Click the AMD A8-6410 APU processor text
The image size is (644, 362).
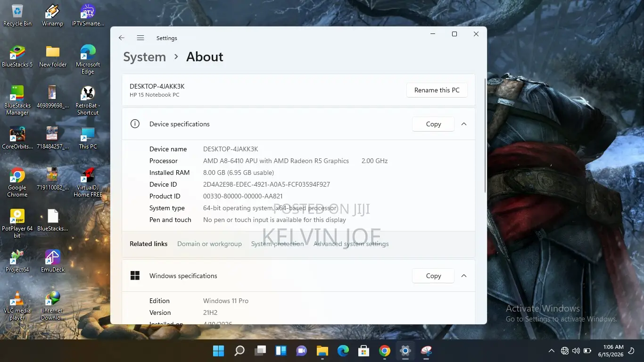pyautogui.click(x=276, y=161)
